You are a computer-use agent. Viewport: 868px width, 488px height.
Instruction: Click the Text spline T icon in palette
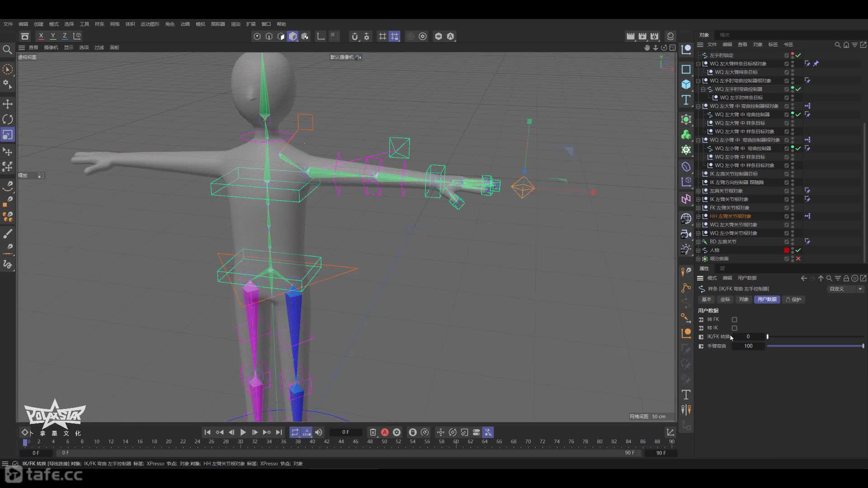[x=686, y=100]
